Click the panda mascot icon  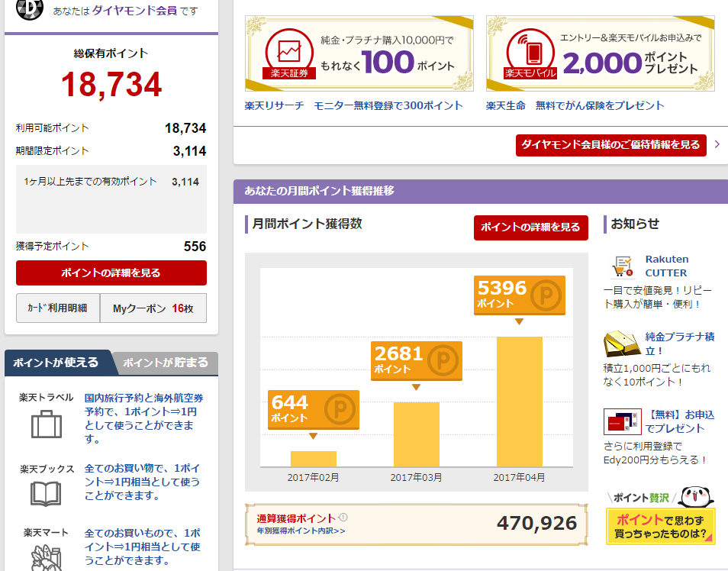click(695, 497)
